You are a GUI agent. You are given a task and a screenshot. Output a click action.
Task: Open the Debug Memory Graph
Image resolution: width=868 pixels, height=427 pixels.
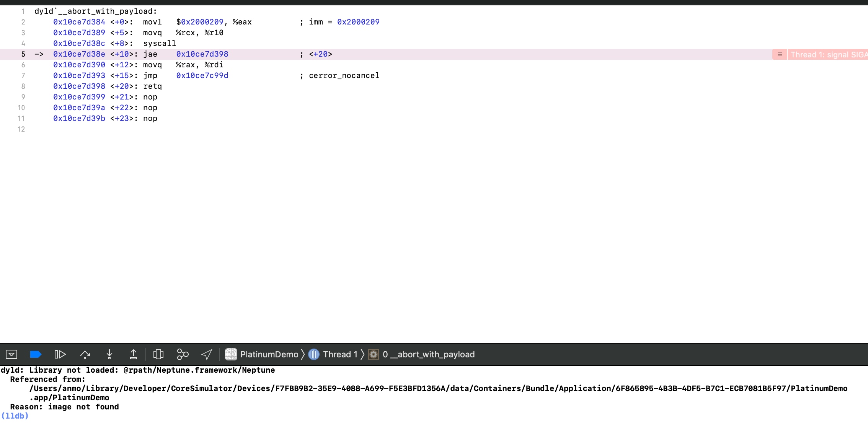point(183,354)
